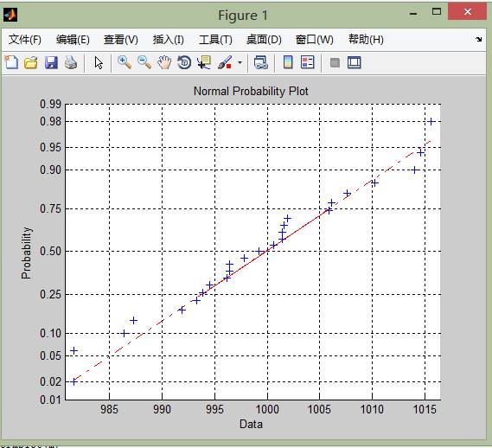
Task: Toggle the Brush data tool
Action: [x=225, y=62]
